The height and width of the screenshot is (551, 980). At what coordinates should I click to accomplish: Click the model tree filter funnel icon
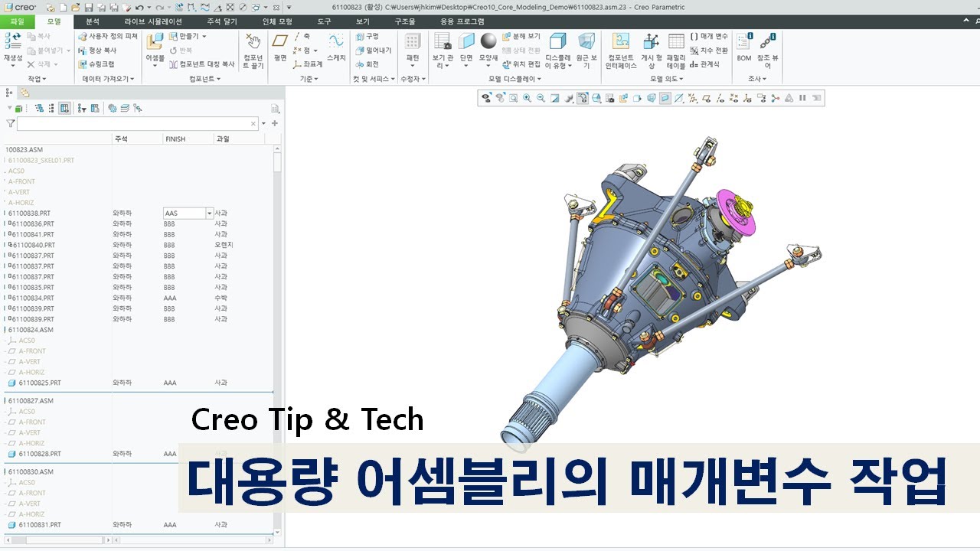[10, 123]
